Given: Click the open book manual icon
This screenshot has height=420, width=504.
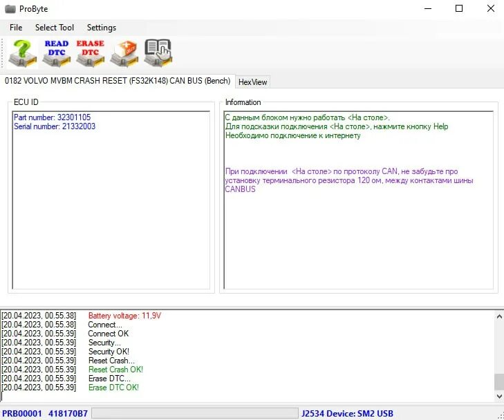Looking at the screenshot, I should (x=158, y=53).
